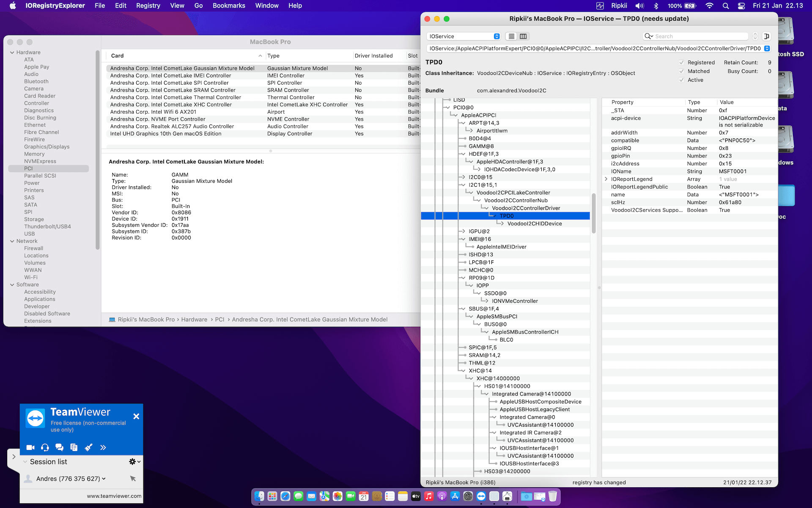This screenshot has height=508, width=812.
Task: Toggle the IORegistryExplorer inspector sidebar button
Action: (766, 36)
